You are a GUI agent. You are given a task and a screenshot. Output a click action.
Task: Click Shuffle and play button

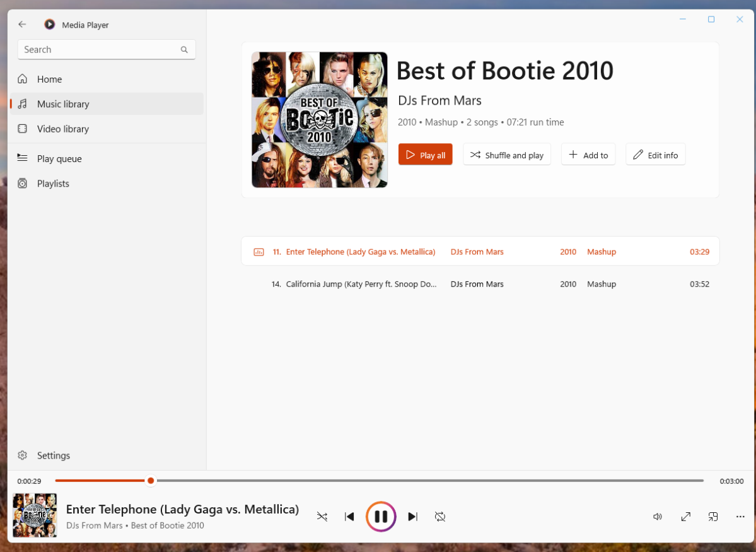pos(507,155)
